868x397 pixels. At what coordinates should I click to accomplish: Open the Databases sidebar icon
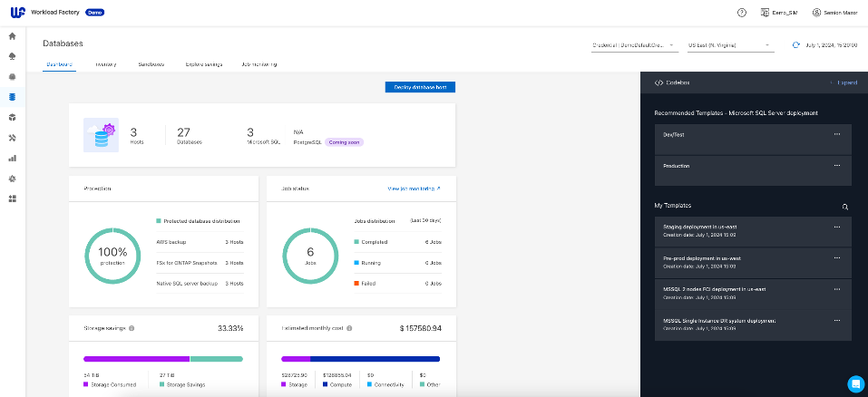(x=12, y=97)
